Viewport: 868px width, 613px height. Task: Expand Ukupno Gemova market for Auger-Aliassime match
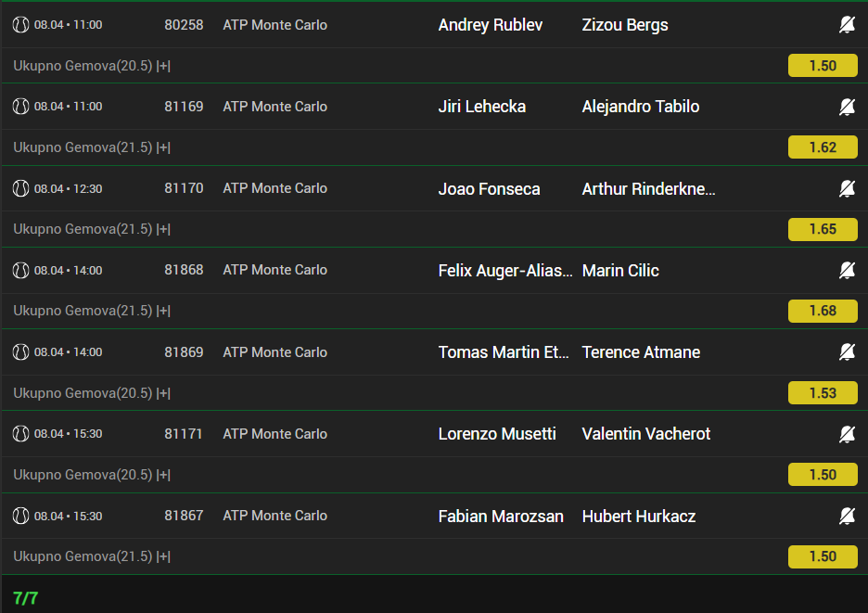coord(164,311)
